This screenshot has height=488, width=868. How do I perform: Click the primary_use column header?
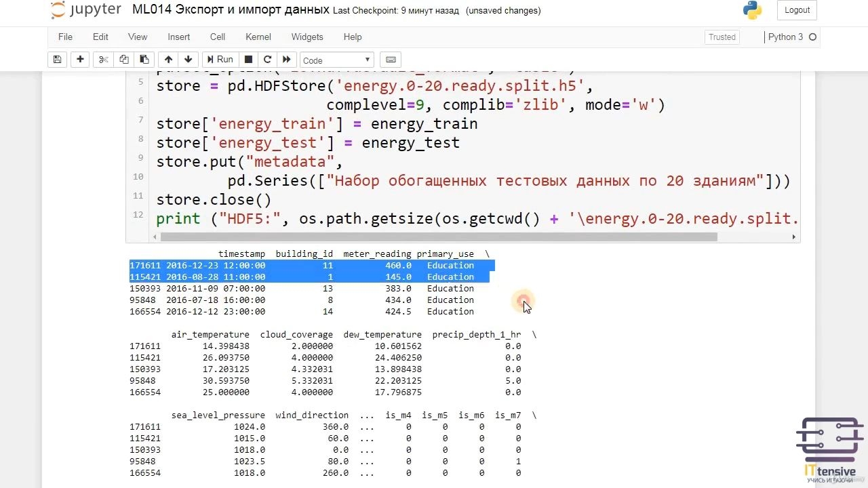coord(445,254)
